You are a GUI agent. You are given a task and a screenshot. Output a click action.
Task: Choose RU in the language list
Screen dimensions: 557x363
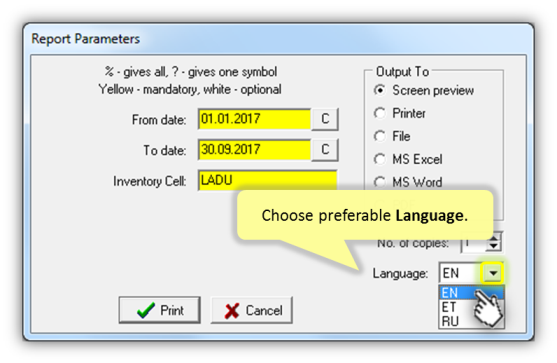(471, 321)
